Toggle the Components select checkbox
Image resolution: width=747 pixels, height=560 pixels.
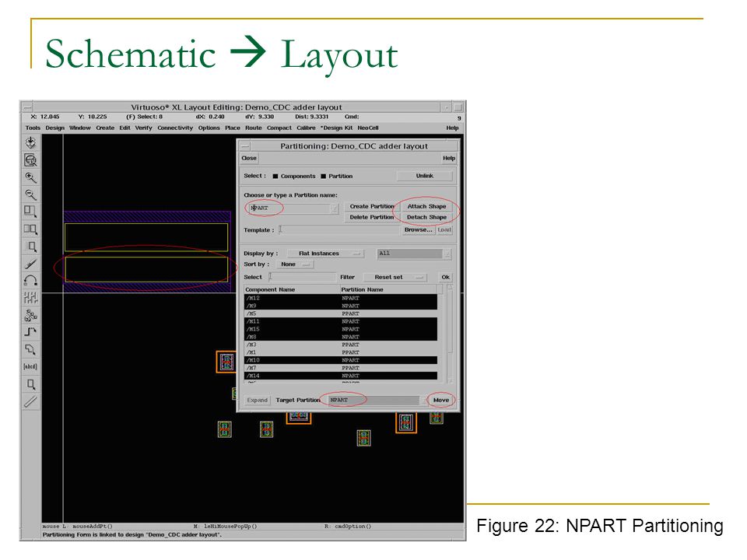tap(275, 177)
